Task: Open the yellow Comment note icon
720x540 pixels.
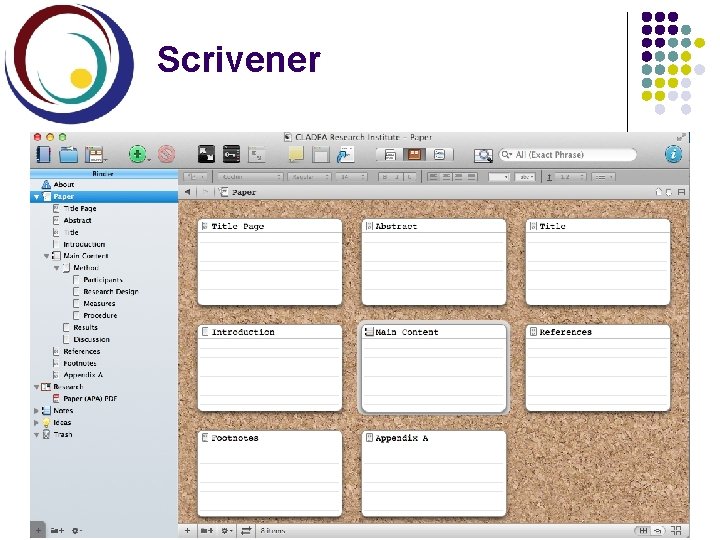Action: click(296, 154)
